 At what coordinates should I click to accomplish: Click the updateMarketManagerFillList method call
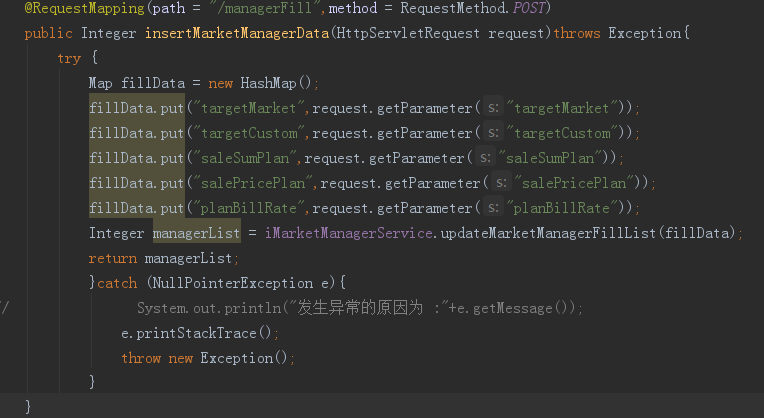point(548,233)
